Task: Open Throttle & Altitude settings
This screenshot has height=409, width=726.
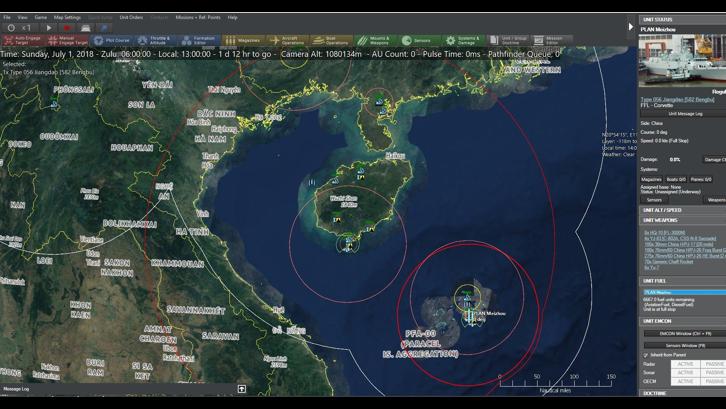Action: [156, 40]
